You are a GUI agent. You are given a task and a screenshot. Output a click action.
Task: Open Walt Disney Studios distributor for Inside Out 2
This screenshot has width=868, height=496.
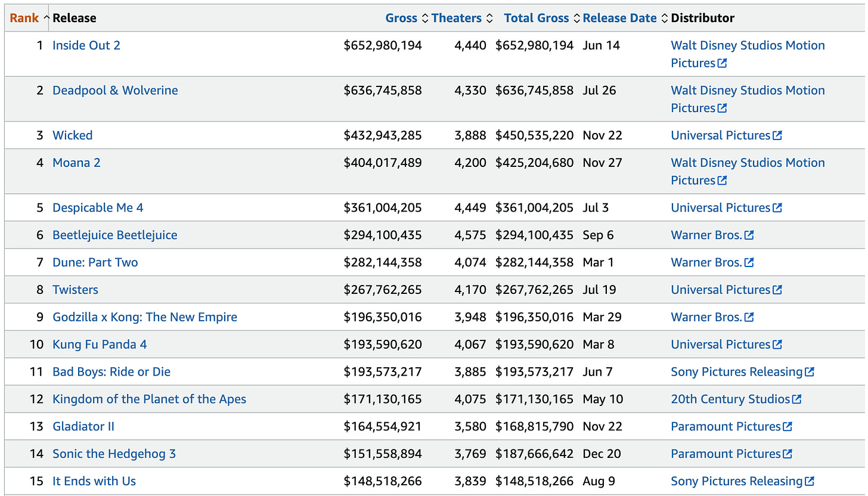click(748, 54)
